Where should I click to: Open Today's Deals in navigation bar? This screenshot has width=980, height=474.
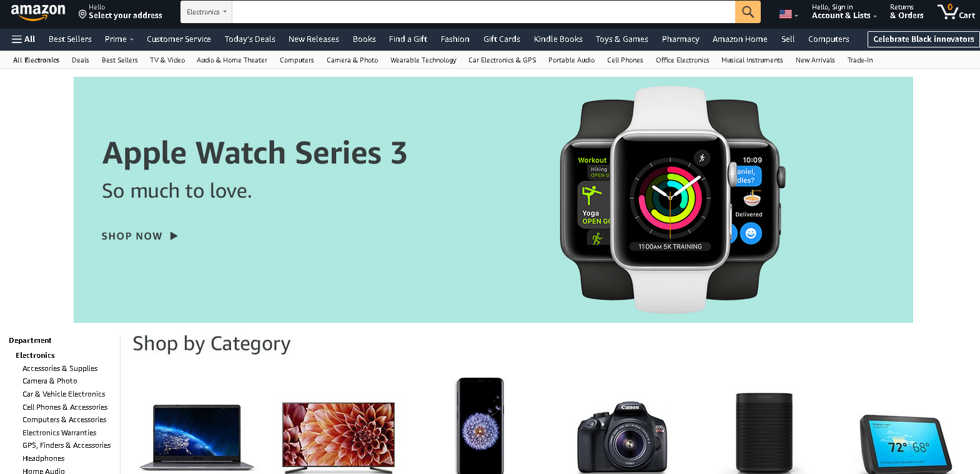coord(250,39)
